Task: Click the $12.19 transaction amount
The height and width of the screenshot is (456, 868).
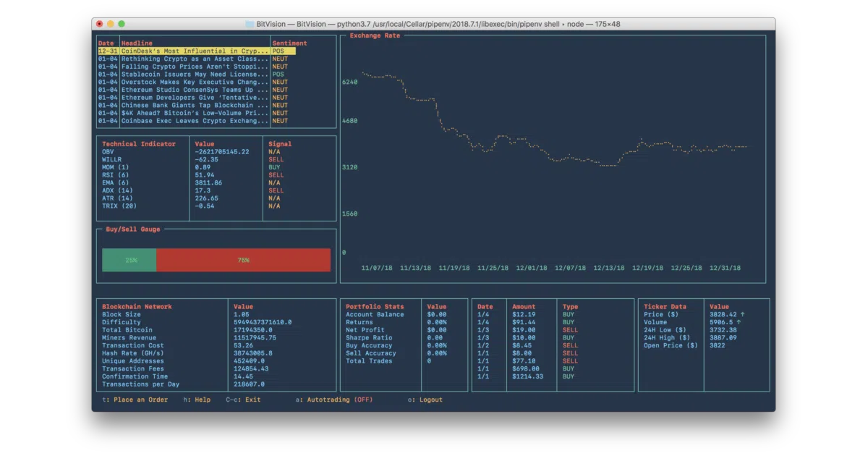Action: coord(524,315)
